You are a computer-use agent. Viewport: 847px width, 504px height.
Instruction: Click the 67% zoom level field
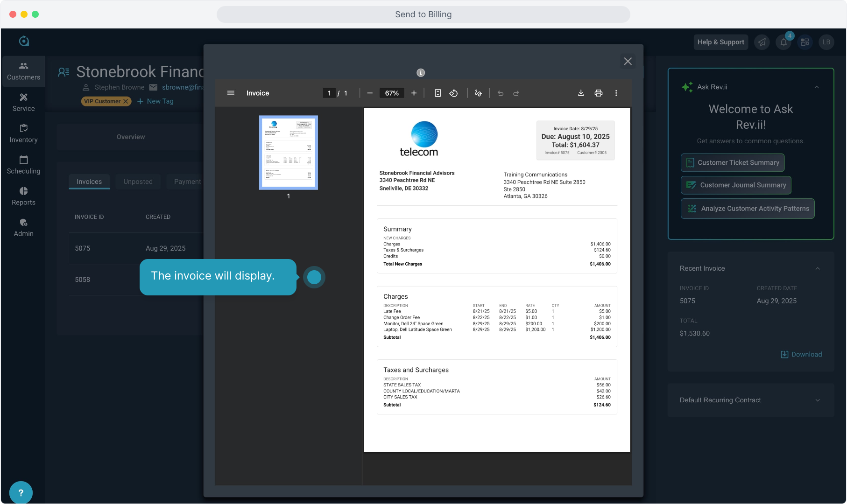(x=392, y=93)
